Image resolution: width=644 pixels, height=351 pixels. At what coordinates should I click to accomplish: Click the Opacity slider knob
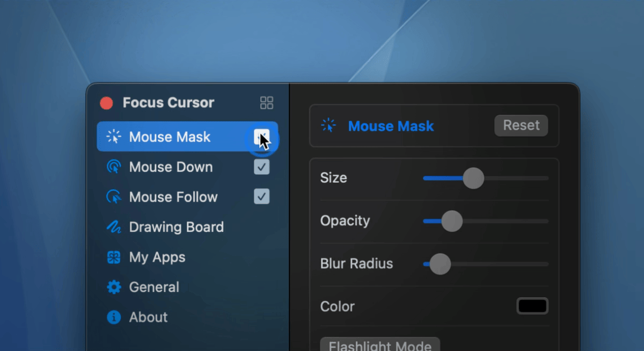[x=451, y=221]
